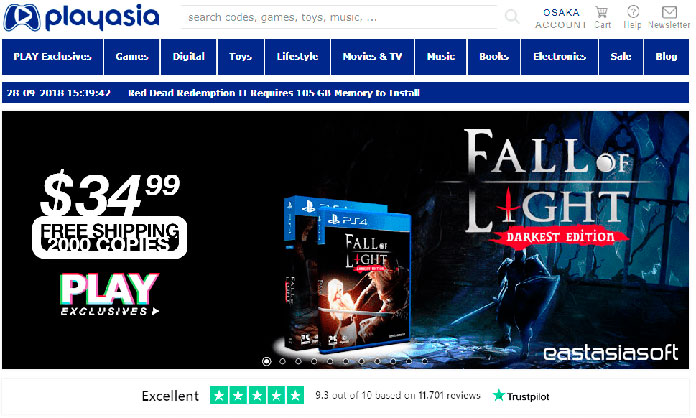The height and width of the screenshot is (418, 696).
Task: Open the Osaka Account link
Action: (x=561, y=18)
